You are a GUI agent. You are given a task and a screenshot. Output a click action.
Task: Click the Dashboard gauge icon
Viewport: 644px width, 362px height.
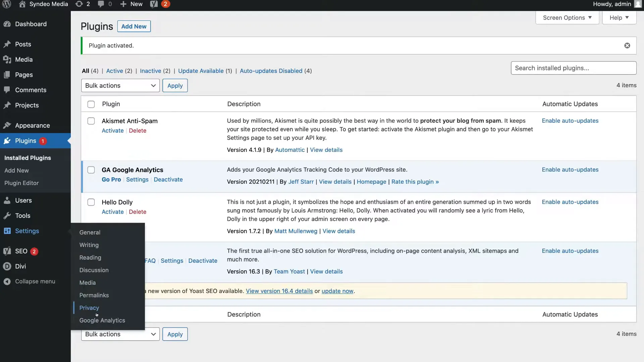(x=7, y=24)
